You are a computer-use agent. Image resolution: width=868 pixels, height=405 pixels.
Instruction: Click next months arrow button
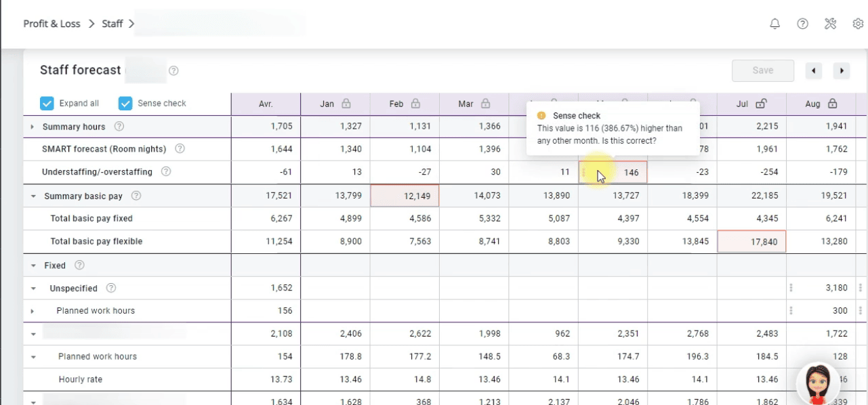(x=841, y=70)
